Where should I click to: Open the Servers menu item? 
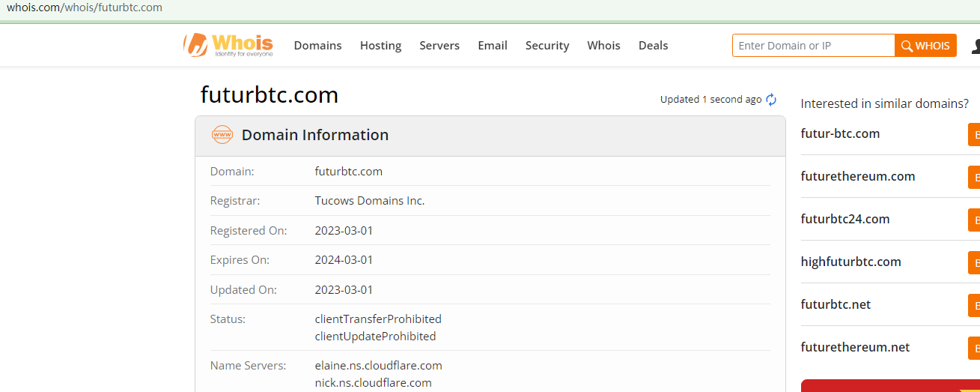pyautogui.click(x=439, y=46)
